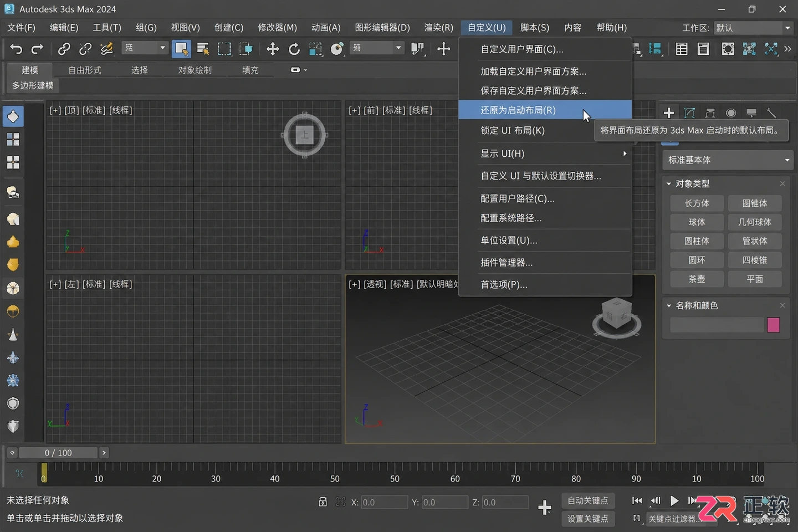Click the 平面 plane button

tap(755, 279)
